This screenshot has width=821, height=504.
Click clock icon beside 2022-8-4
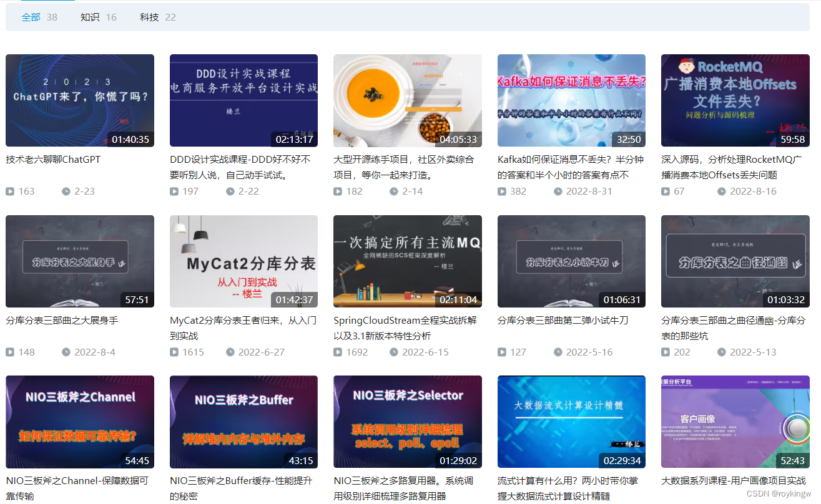point(66,352)
